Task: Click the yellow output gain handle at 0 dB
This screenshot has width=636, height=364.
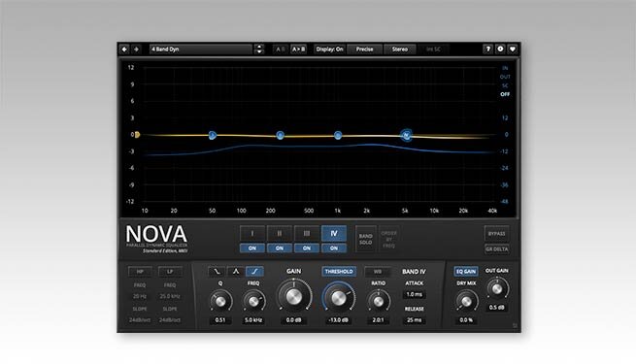Action: pos(137,135)
